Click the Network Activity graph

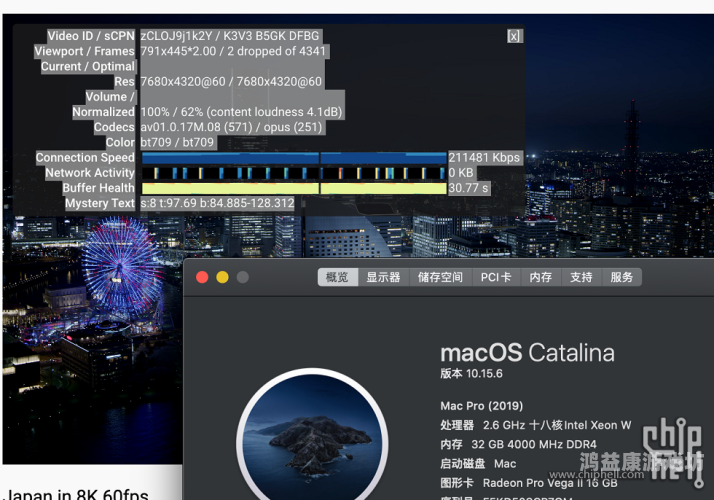click(x=294, y=173)
